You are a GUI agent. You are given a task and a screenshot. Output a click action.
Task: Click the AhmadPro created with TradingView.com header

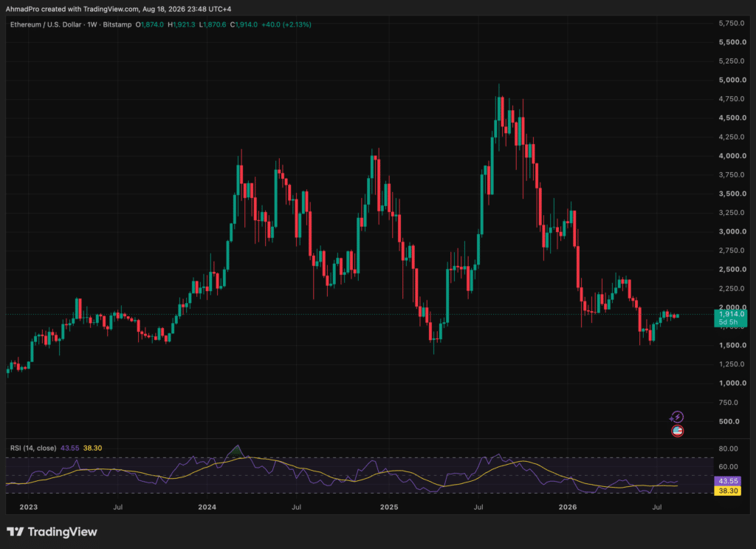point(119,9)
